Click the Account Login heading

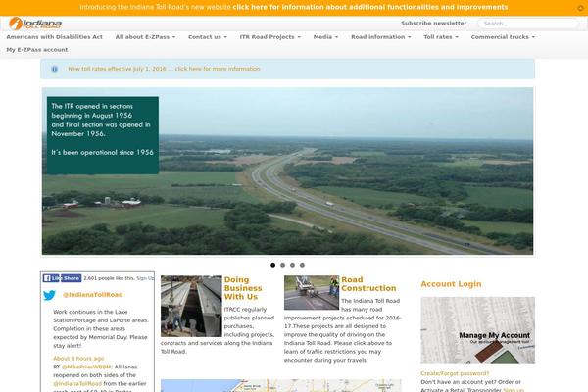pos(451,284)
